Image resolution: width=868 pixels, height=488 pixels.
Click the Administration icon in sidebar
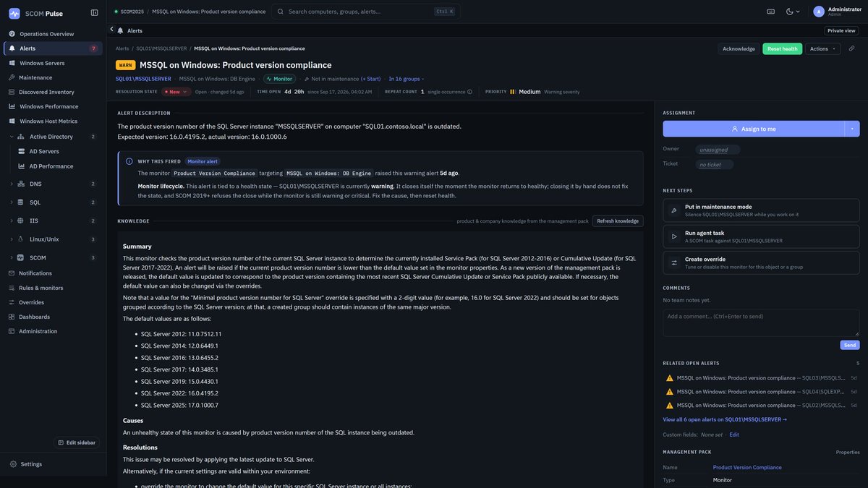point(12,331)
